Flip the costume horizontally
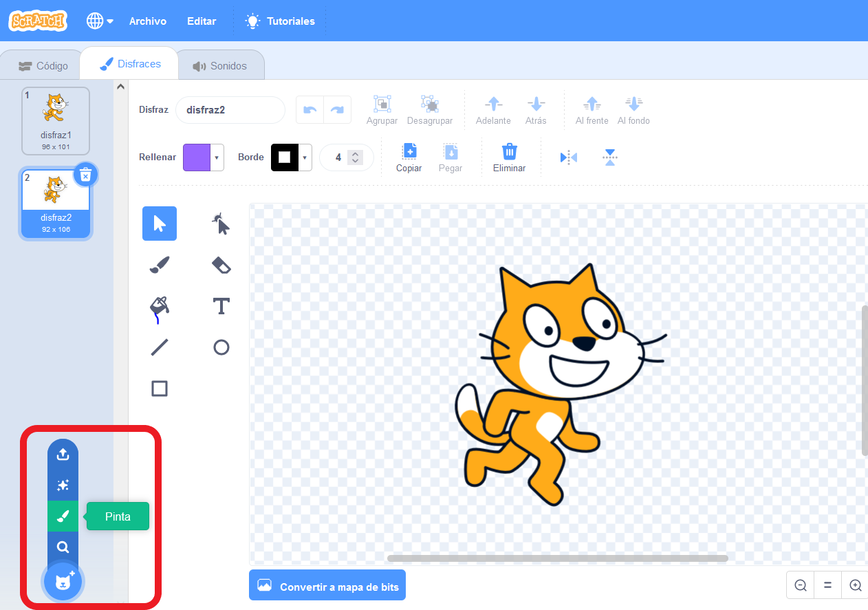The image size is (868, 610). (x=569, y=157)
